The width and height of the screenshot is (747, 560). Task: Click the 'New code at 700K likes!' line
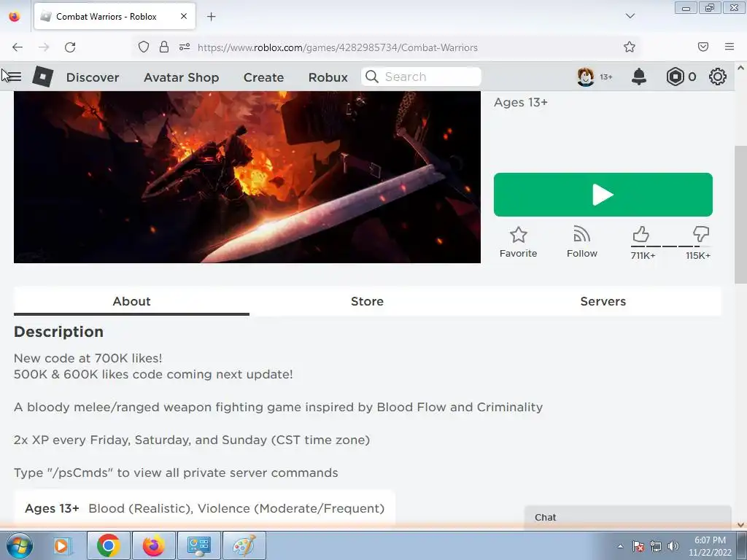pyautogui.click(x=88, y=358)
